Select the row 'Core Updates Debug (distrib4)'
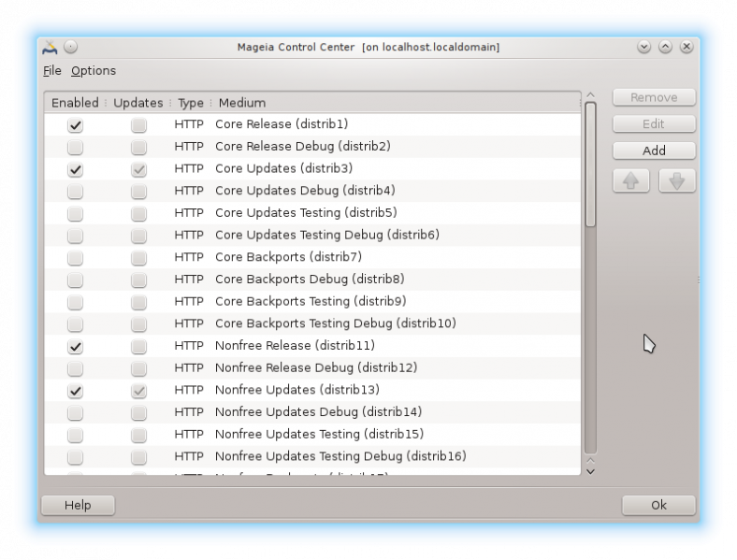Screen dimensions: 737x560 [x=312, y=191]
